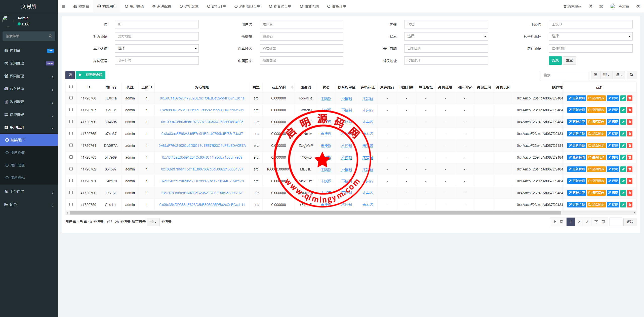Tick the checkbox for user 41720766
644x317 pixels.
pos(71,122)
